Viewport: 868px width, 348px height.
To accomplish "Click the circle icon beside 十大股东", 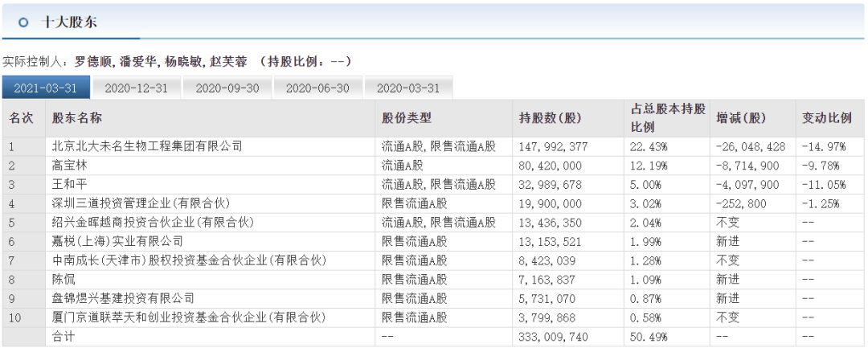I will coord(23,23).
